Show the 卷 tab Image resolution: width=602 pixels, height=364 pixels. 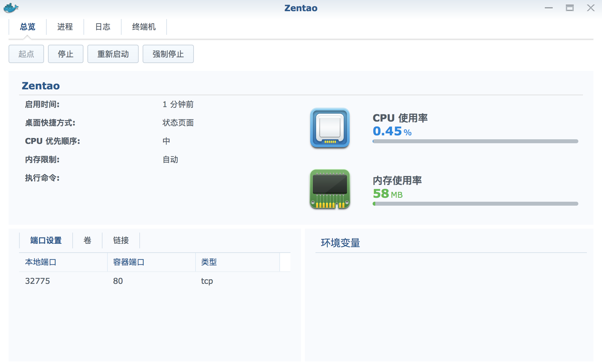[x=87, y=240]
